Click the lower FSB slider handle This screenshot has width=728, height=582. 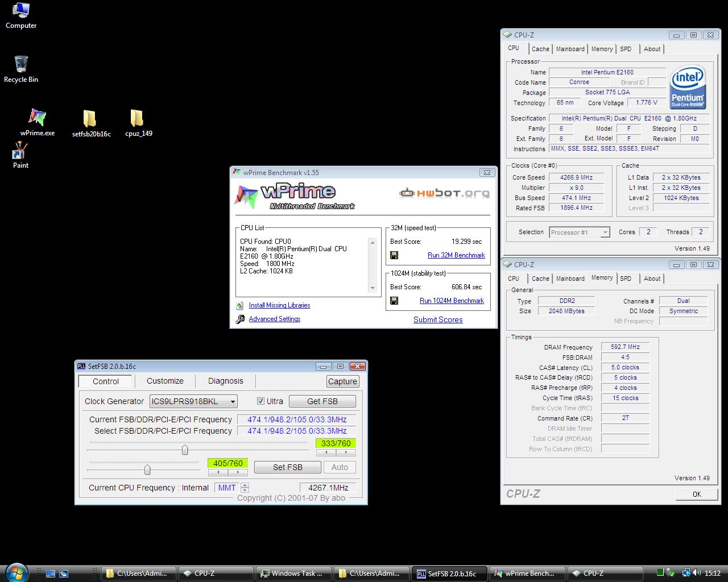tap(147, 469)
